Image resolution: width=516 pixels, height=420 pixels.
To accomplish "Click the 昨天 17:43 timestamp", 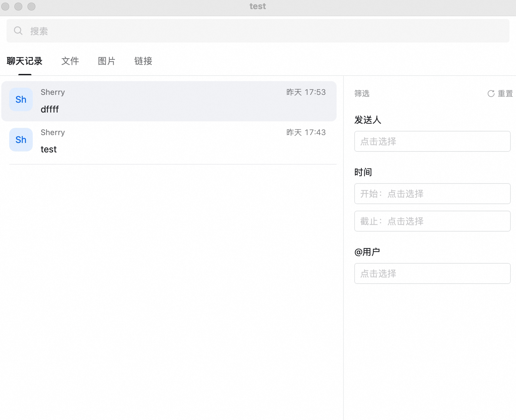I will click(306, 132).
